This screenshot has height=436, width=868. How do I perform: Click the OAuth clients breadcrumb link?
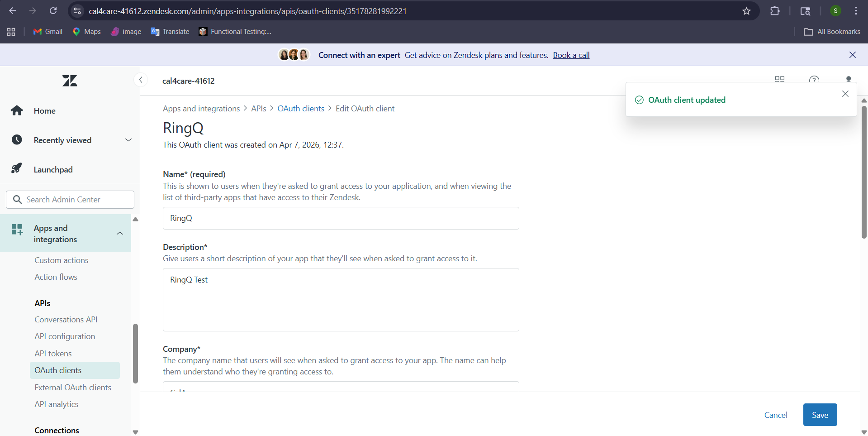301,109
